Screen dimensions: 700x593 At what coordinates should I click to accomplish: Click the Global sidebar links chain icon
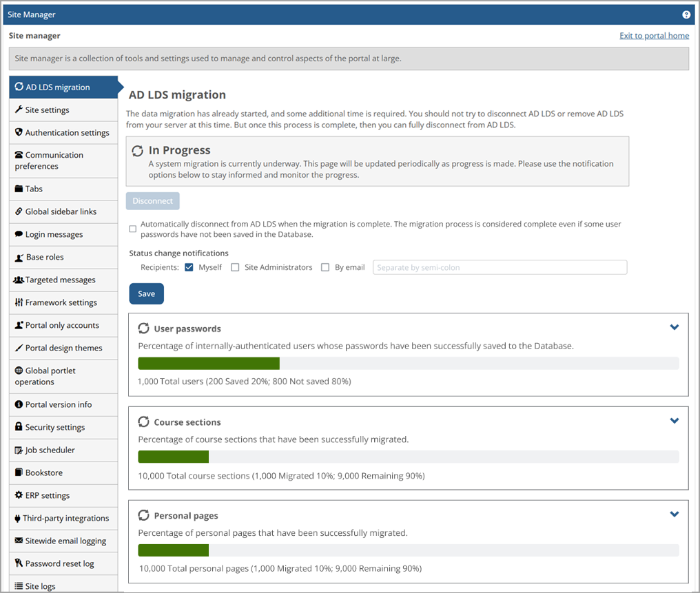pyautogui.click(x=19, y=211)
